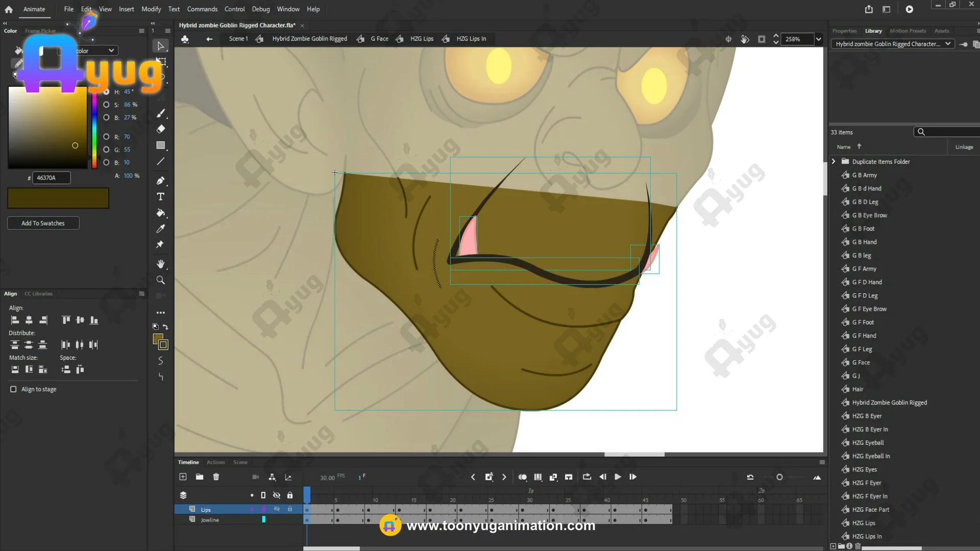Select the Hand tool in toolbar
Viewport: 980px width, 551px height.
click(160, 264)
